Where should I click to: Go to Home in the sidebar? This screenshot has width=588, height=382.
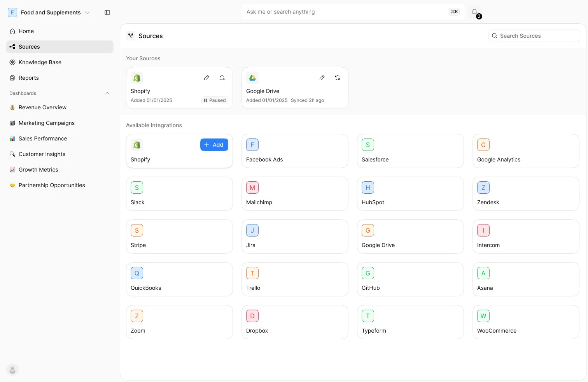60,31
